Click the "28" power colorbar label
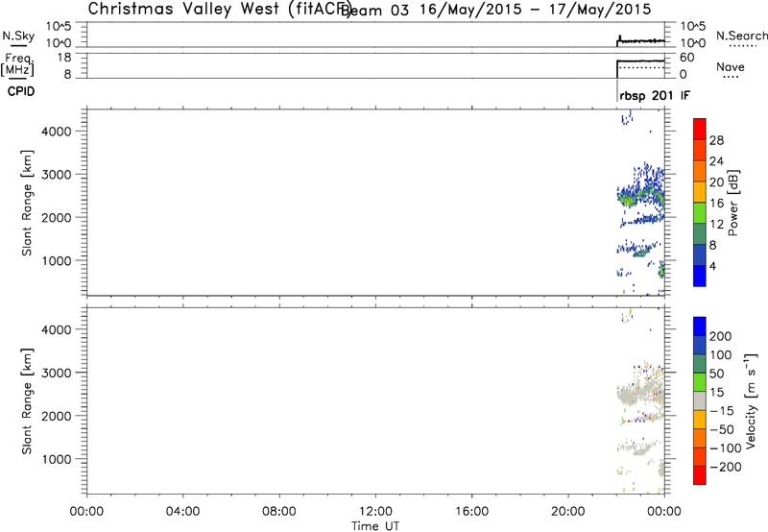The image size is (768, 532). [716, 140]
